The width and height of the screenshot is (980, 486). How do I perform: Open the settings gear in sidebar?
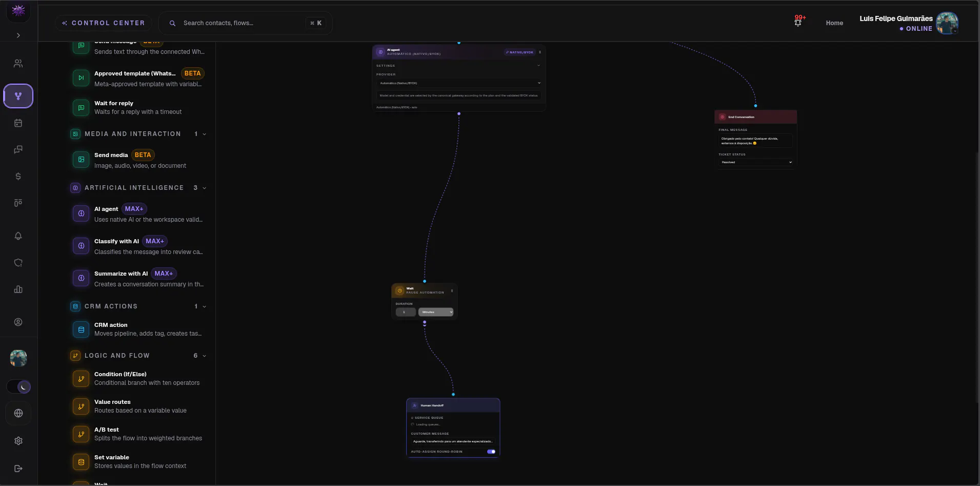click(x=18, y=441)
